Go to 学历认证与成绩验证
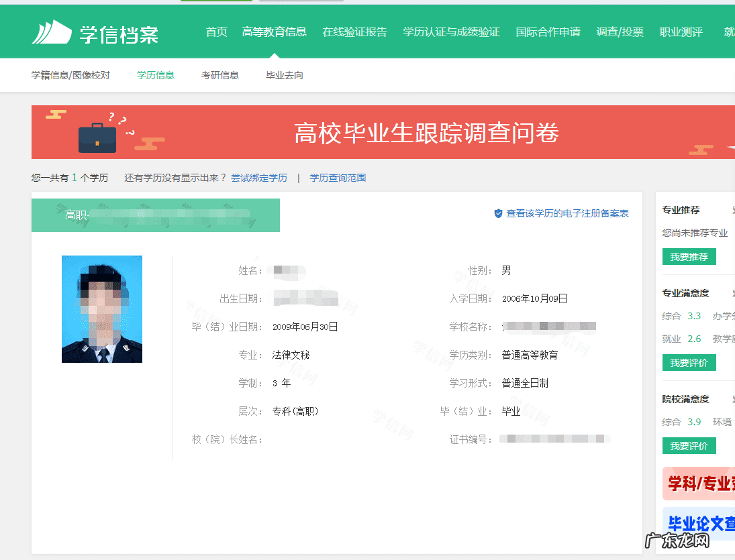The width and height of the screenshot is (735, 560). pyautogui.click(x=451, y=32)
